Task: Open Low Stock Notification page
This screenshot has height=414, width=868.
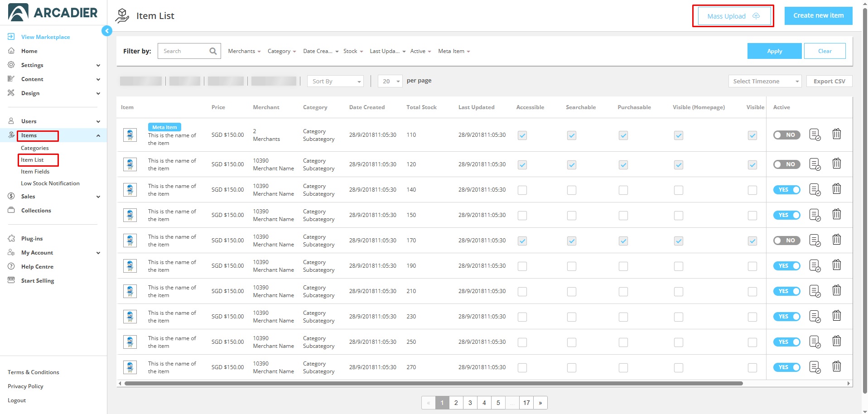Action: pos(50,183)
